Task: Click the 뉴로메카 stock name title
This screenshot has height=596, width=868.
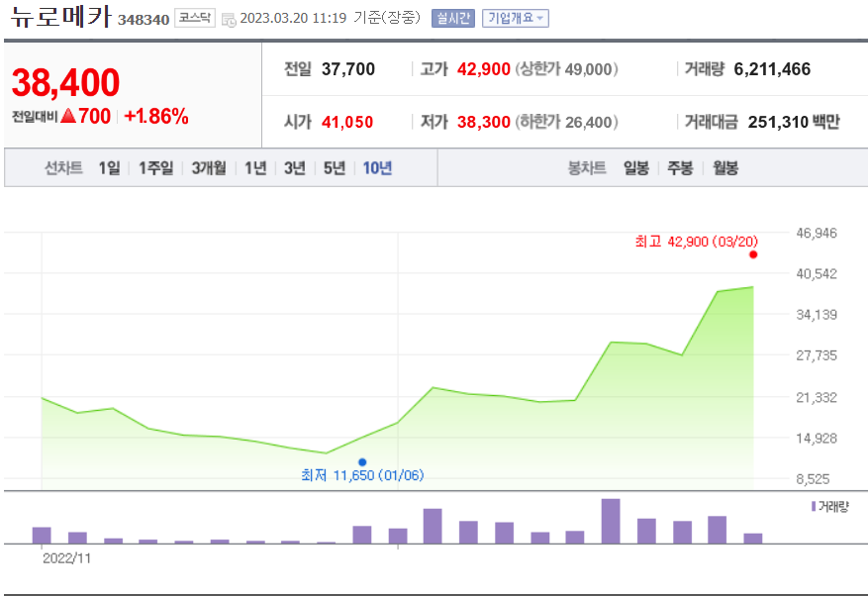Action: point(61,17)
